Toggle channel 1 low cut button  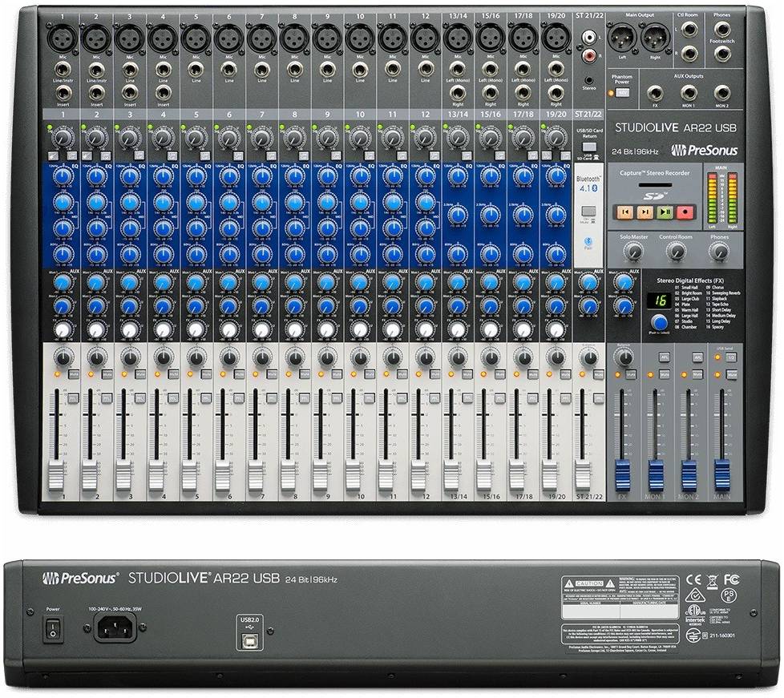[x=73, y=155]
